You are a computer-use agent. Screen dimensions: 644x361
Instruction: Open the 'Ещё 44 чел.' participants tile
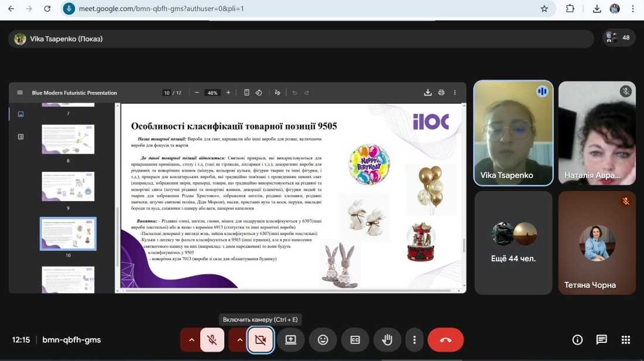(513, 243)
